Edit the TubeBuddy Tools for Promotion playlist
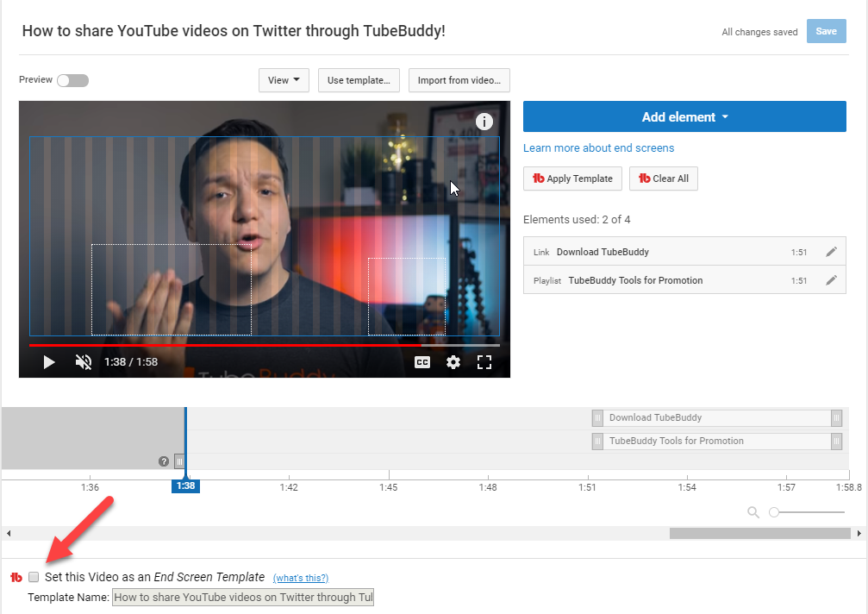Image resolution: width=868 pixels, height=614 pixels. pos(831,280)
